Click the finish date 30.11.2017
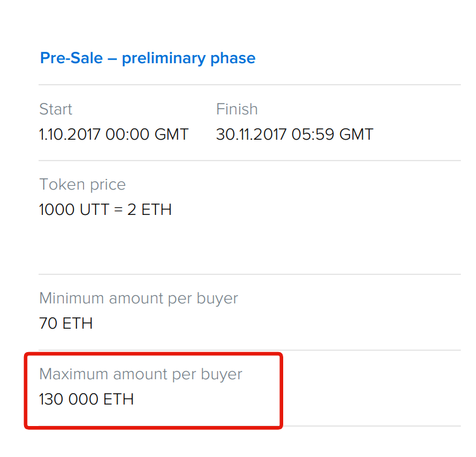Image resolution: width=476 pixels, height=457 pixels. (x=251, y=135)
